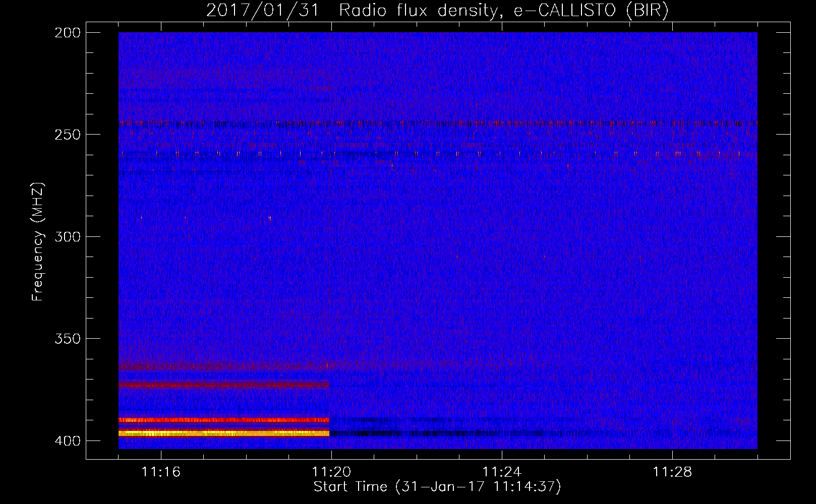Click the bright yellow band near 397 MHz
Image resolution: width=816 pixels, height=504 pixels.
coord(224,433)
